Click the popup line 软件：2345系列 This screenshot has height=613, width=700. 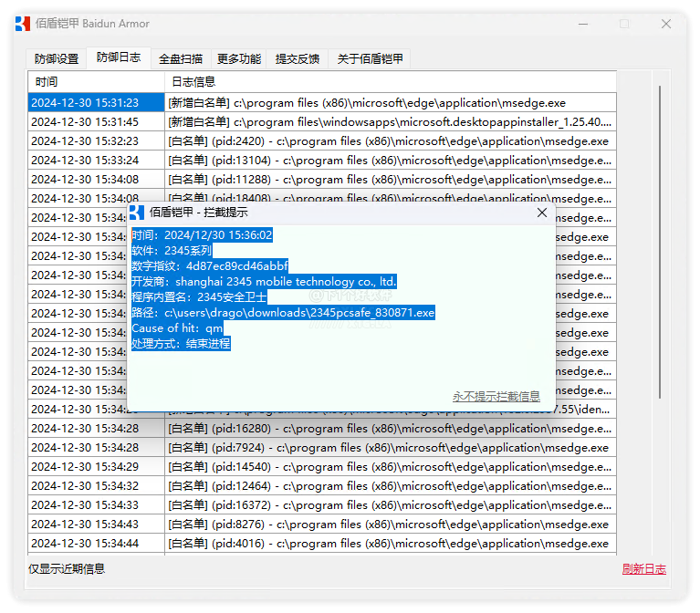tap(172, 250)
